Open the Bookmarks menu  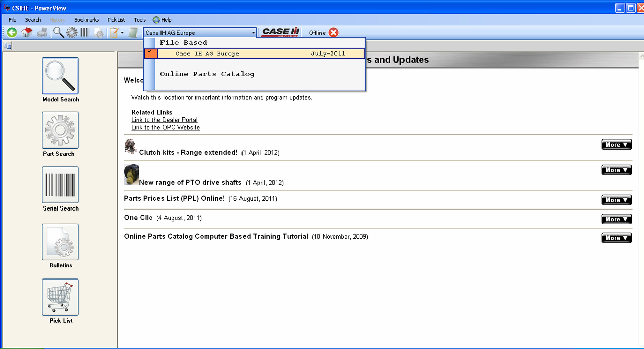tap(87, 20)
